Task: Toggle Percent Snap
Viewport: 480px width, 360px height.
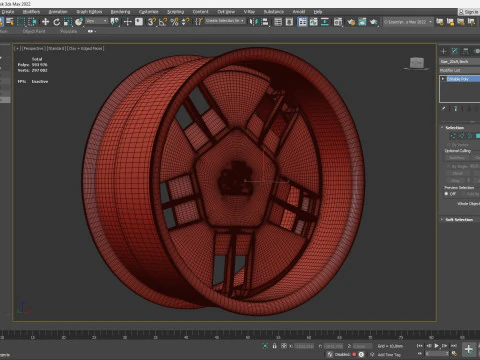Action: click(174, 22)
